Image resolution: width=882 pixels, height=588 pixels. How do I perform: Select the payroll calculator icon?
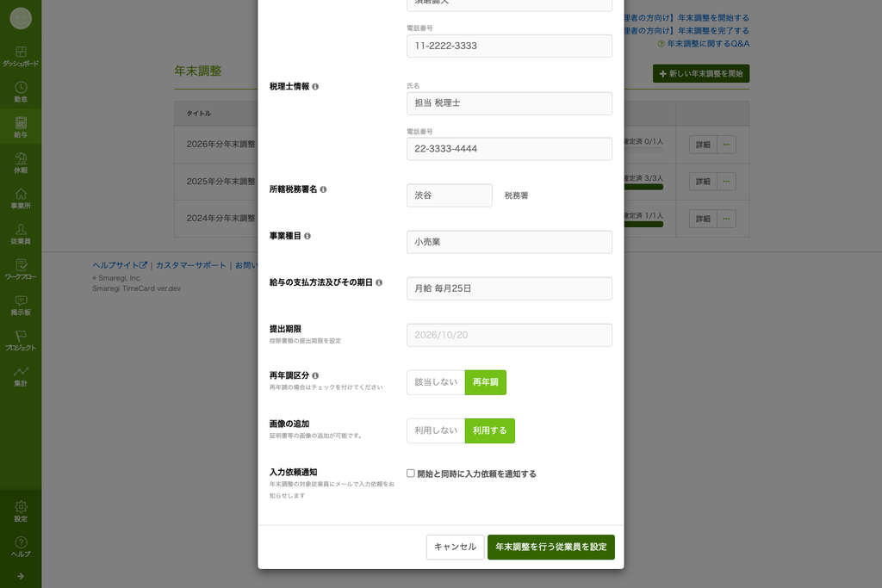tap(21, 127)
